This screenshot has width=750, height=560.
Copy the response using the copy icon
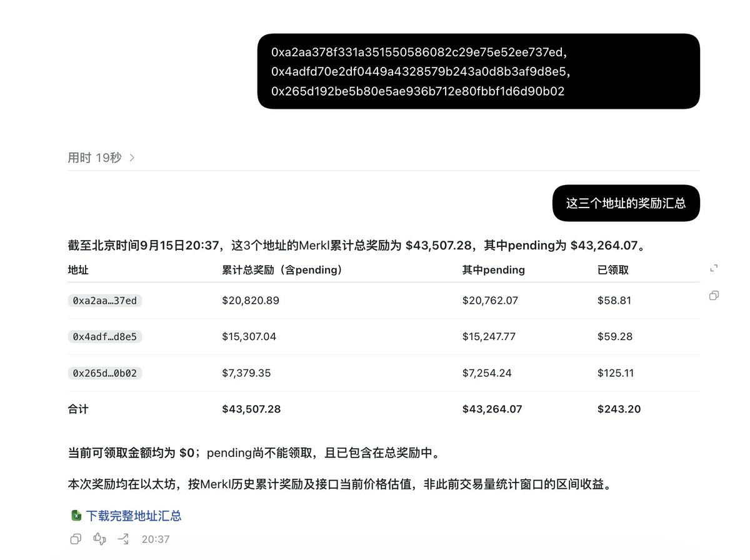point(76,539)
